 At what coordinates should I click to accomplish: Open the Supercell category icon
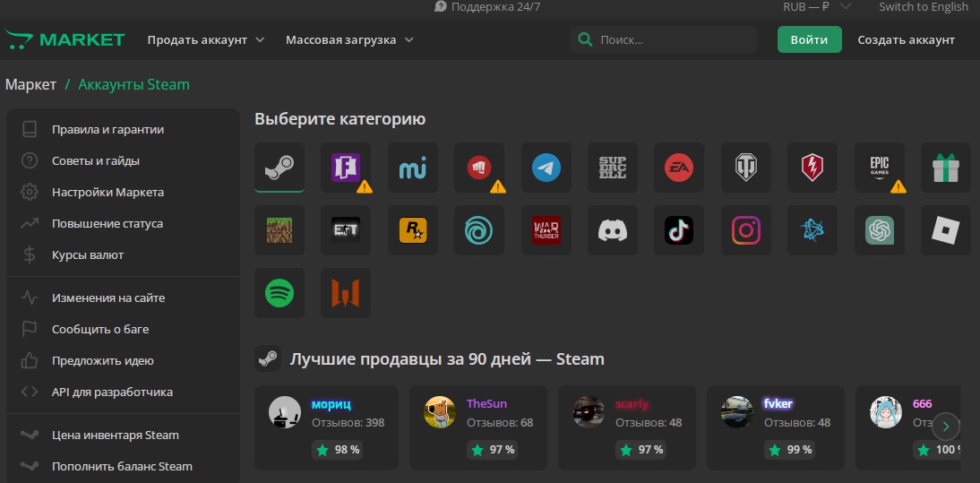(613, 168)
